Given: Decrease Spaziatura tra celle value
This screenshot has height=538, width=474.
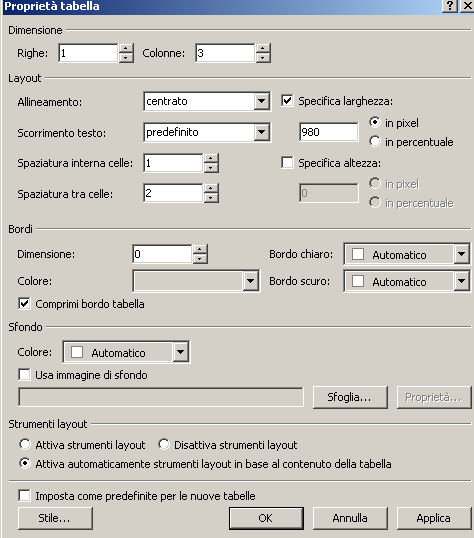Looking at the screenshot, I should (x=211, y=198).
